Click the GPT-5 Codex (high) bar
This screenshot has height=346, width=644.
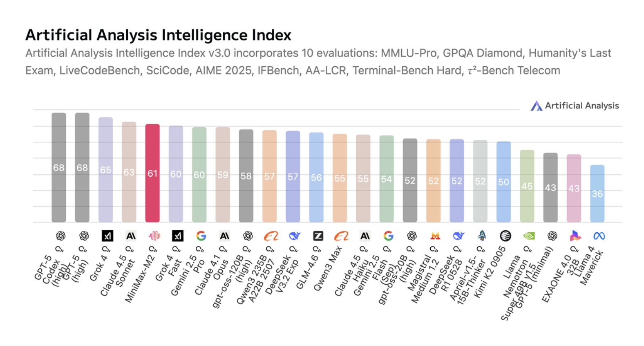59,168
